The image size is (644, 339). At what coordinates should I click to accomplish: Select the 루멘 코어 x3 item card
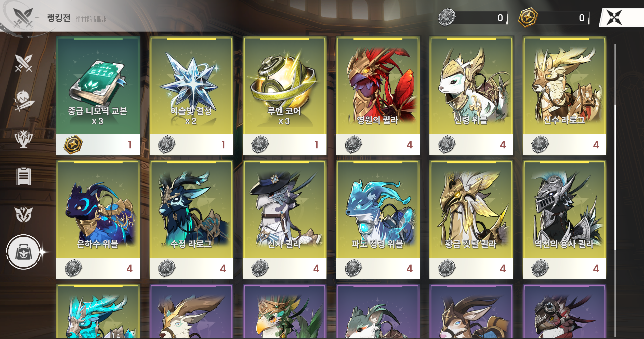(284, 96)
